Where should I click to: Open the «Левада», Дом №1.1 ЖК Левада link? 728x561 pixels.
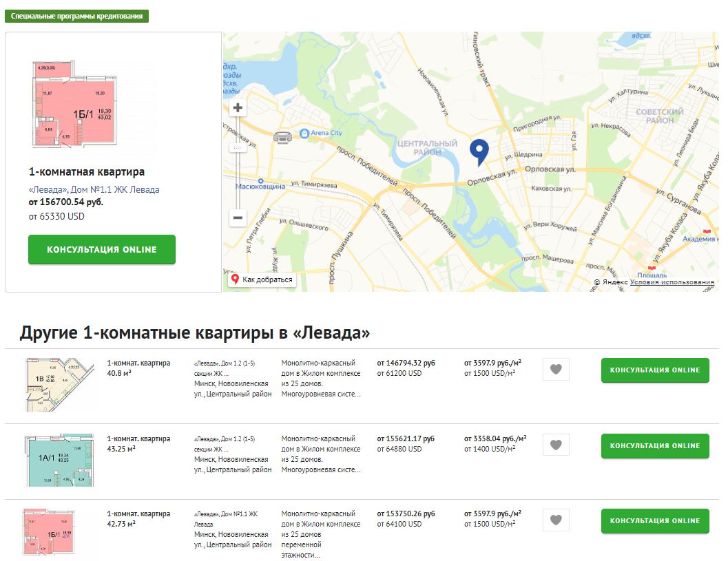point(94,189)
